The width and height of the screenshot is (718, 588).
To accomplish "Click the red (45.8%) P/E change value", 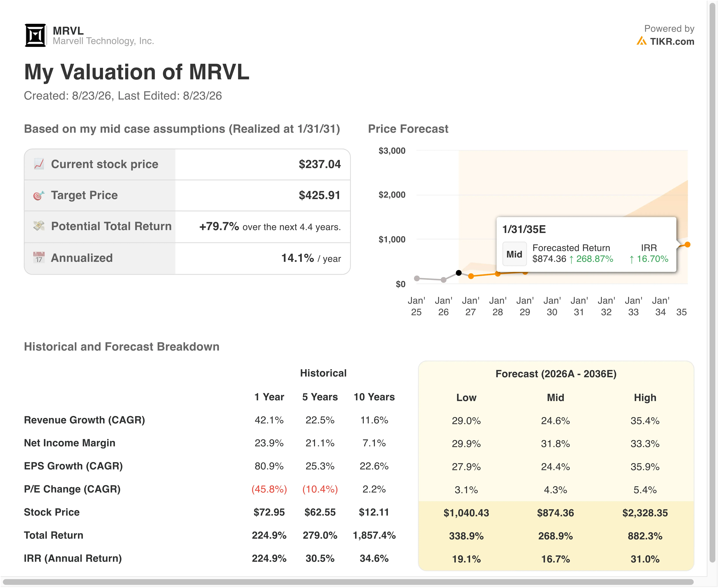I will [x=269, y=489].
